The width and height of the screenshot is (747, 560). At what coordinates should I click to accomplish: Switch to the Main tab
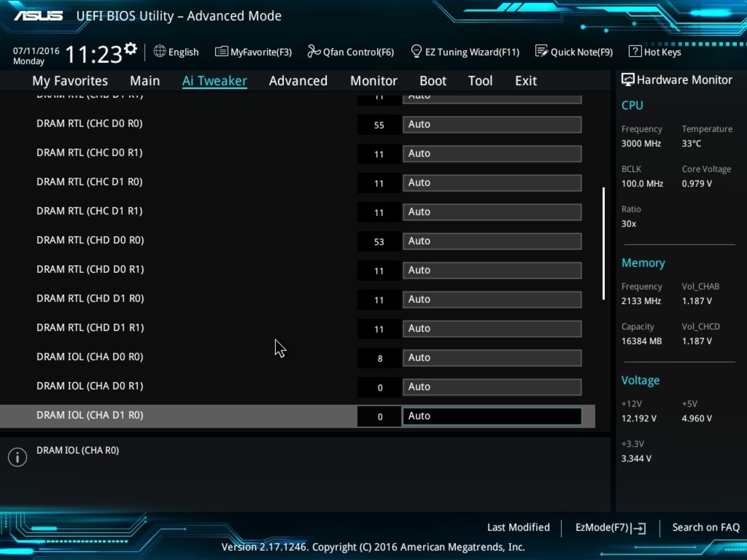pos(145,81)
